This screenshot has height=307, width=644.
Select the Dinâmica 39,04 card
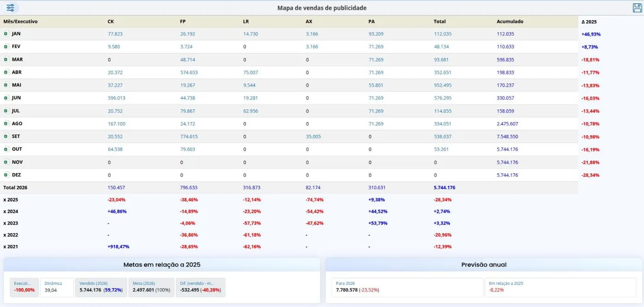pos(57,287)
